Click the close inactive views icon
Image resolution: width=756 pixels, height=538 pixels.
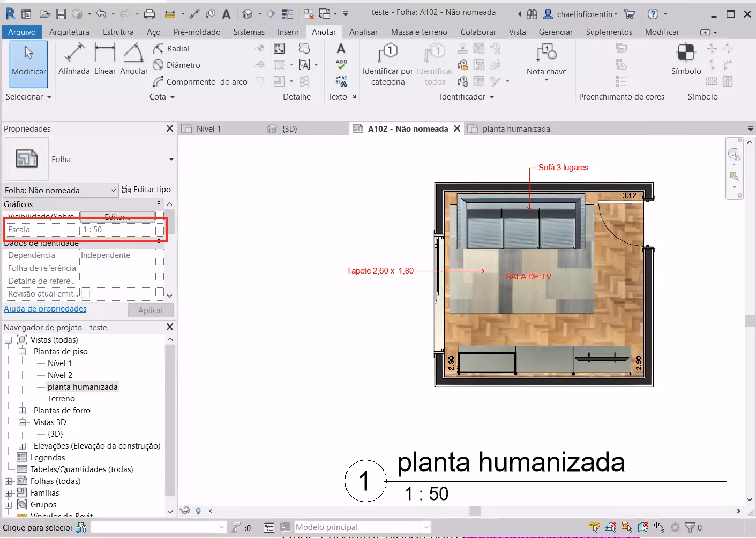[x=309, y=14]
